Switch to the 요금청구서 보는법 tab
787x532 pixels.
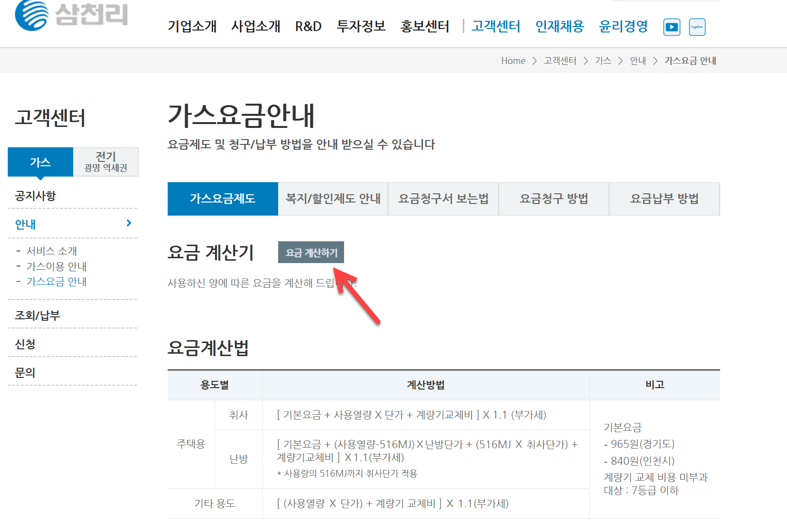443,199
